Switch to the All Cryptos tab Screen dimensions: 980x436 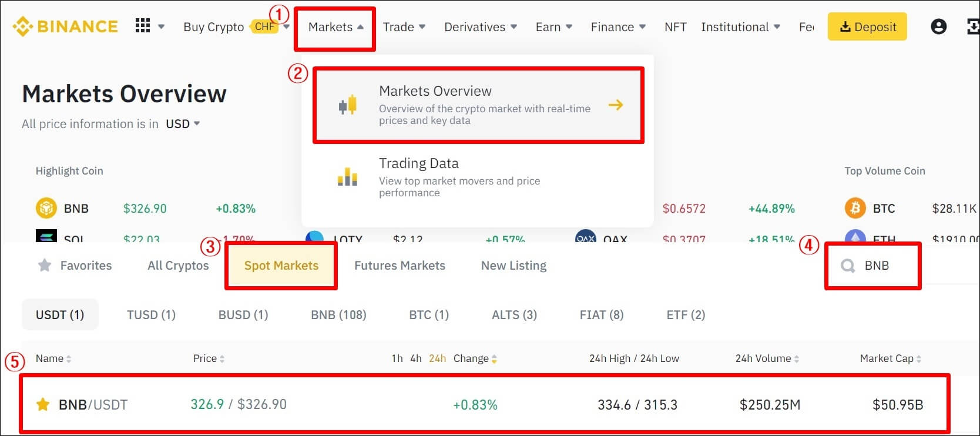(178, 266)
